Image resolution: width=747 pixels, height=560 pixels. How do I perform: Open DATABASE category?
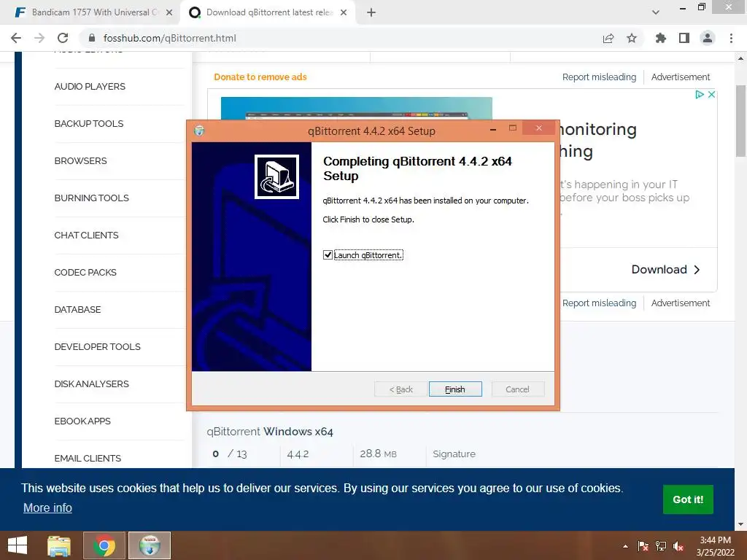[77, 309]
